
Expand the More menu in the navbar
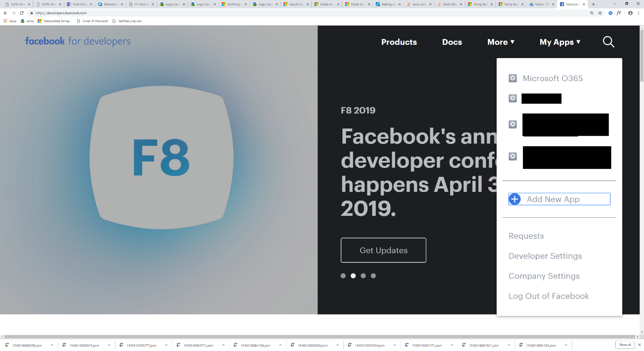tap(500, 42)
